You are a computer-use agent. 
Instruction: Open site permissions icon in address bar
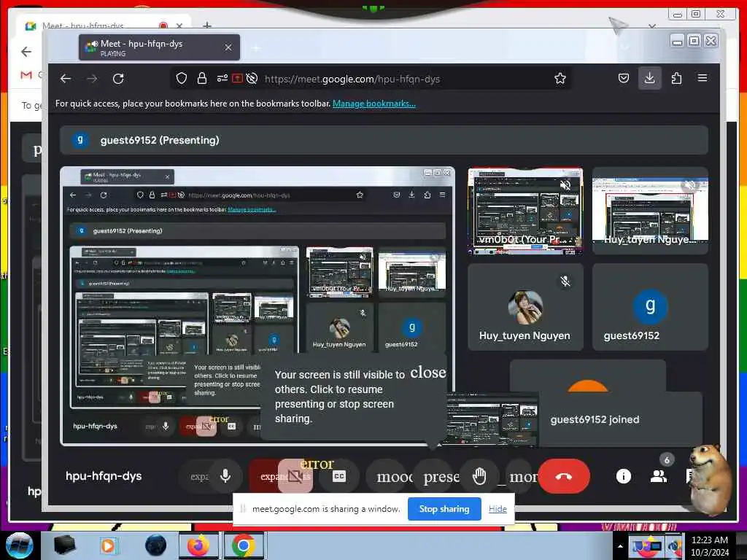(x=222, y=79)
